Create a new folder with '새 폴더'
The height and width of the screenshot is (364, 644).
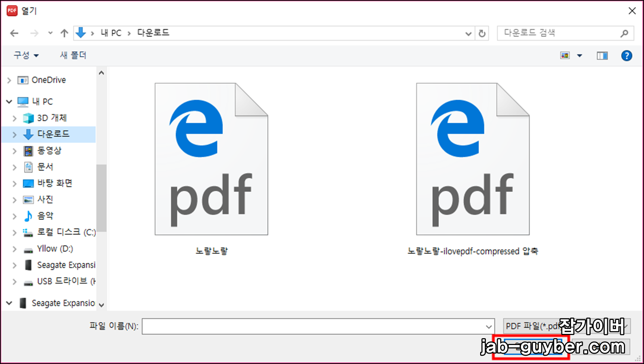(73, 55)
